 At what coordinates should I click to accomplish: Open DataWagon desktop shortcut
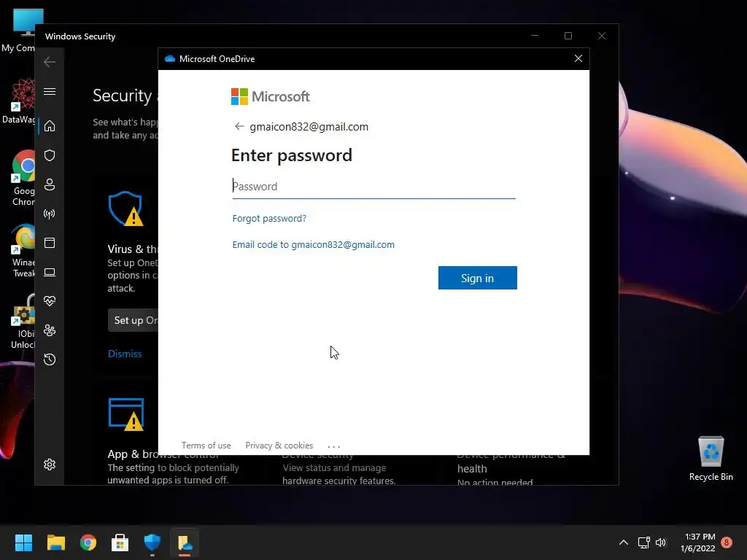[19, 101]
